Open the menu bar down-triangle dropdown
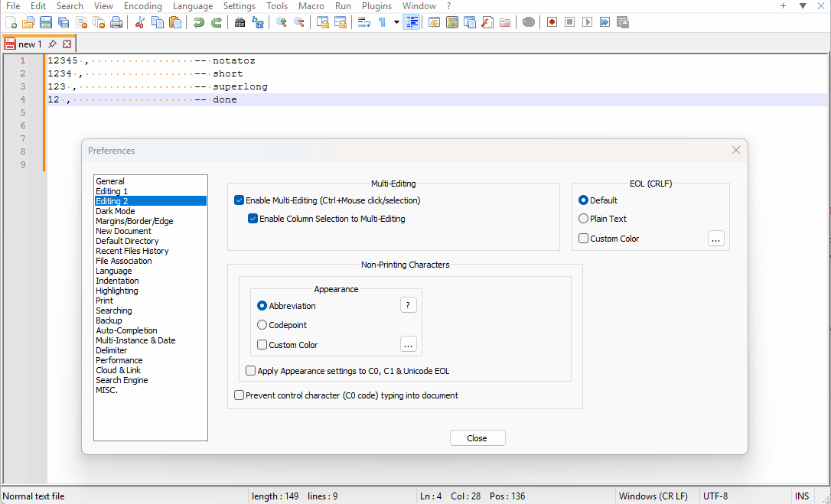Viewport: 831px width, 504px height. click(x=803, y=6)
